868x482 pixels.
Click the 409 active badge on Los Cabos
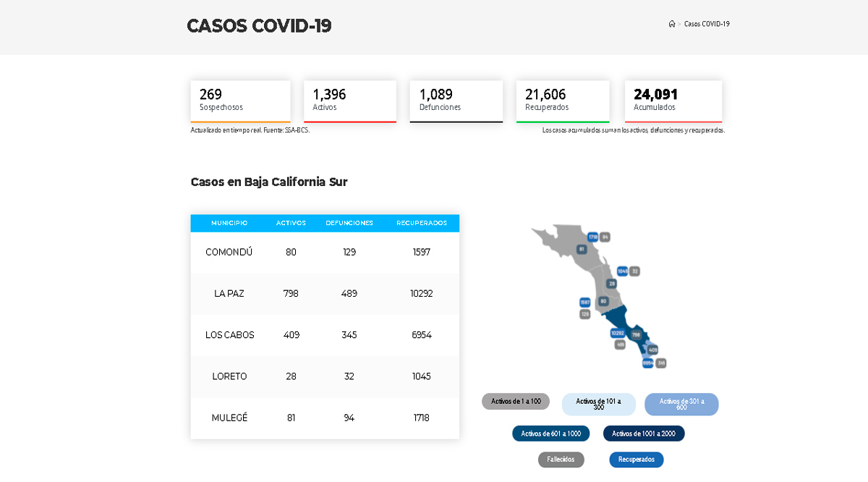pos(652,350)
